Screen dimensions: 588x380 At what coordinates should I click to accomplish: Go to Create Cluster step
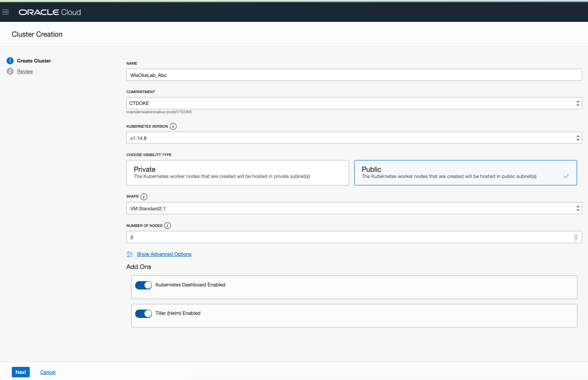point(34,61)
